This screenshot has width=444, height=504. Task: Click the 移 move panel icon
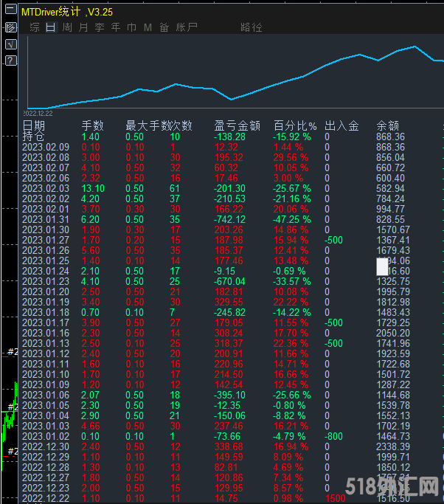click(x=10, y=28)
